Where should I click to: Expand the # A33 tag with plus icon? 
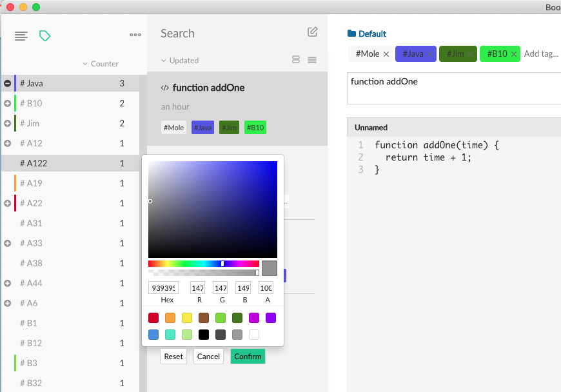pyautogui.click(x=7, y=244)
